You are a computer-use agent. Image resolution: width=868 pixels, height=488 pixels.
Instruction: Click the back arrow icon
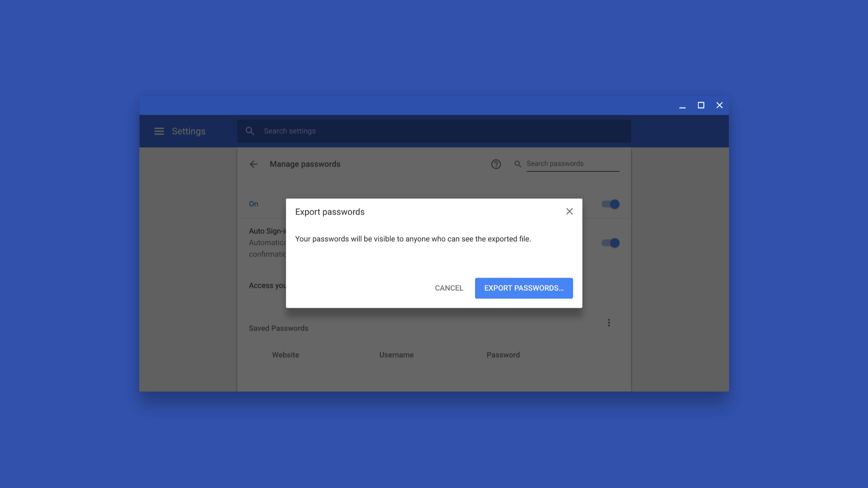(x=253, y=164)
